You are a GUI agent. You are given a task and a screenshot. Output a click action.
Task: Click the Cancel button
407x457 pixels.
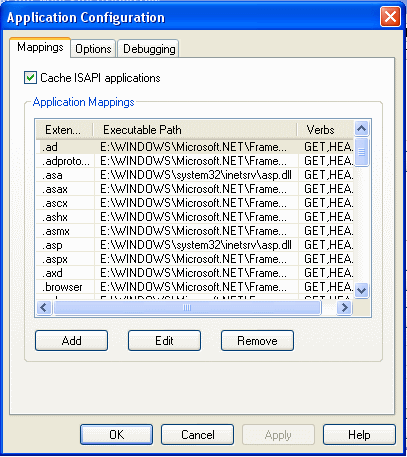(x=197, y=435)
